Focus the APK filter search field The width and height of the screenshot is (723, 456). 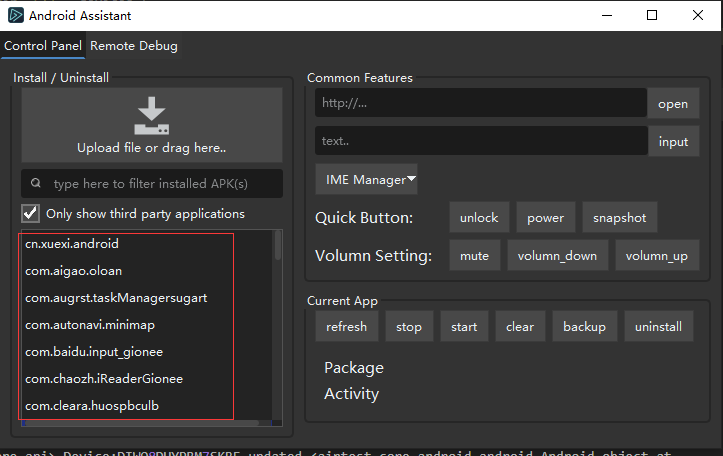(160, 184)
